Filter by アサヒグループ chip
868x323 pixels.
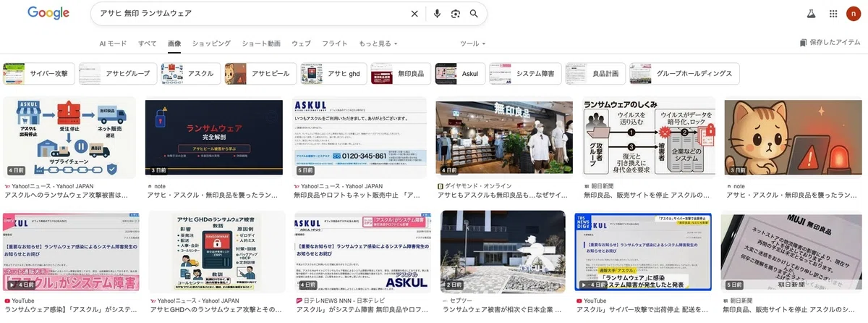coord(118,74)
